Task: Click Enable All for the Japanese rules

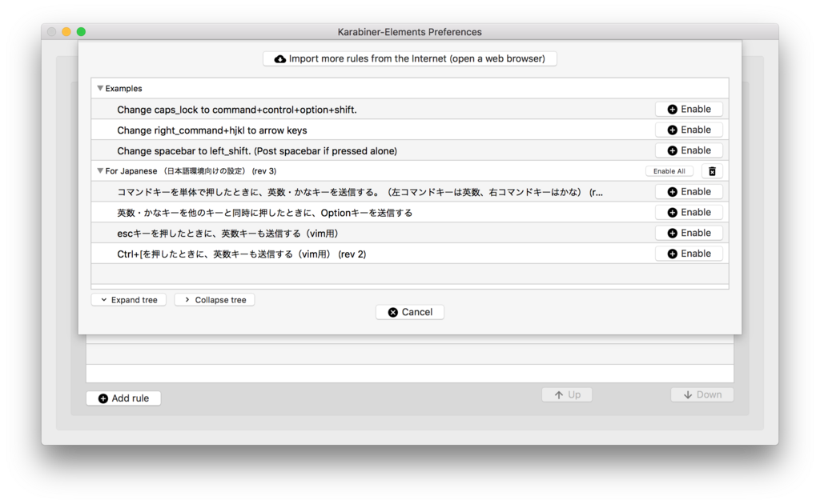Action: 669,171
